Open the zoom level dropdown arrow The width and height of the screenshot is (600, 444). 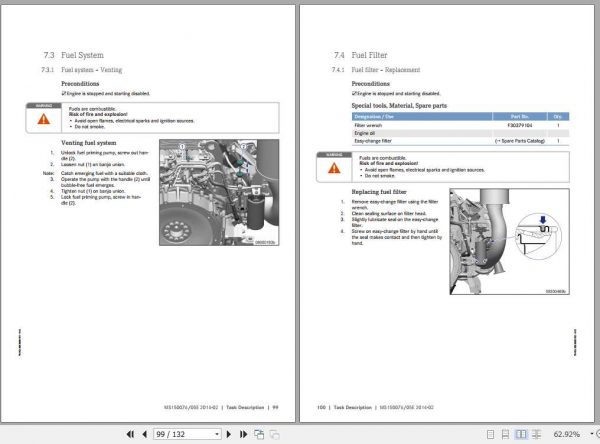[x=592, y=434]
